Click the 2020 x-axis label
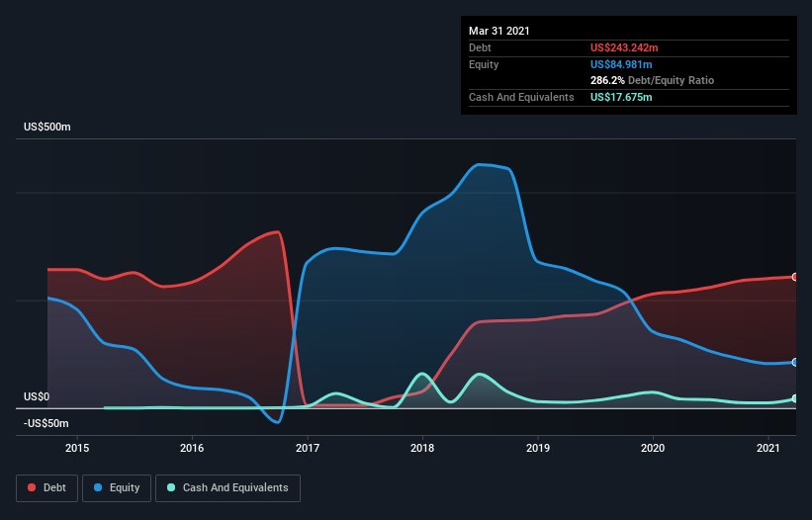The image size is (812, 520). (x=653, y=448)
